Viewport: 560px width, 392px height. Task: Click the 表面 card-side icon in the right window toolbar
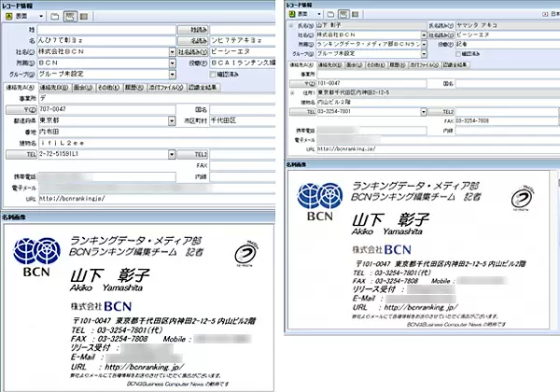click(x=292, y=14)
